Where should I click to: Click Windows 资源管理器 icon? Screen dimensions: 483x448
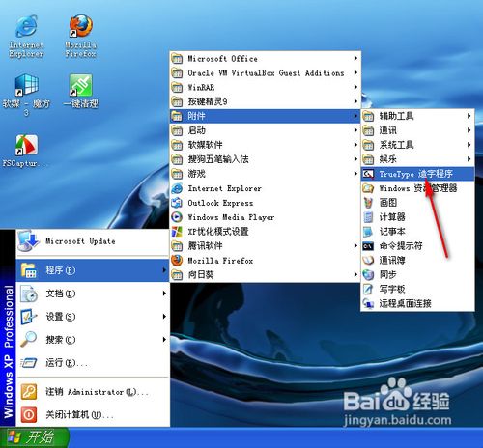pos(368,188)
